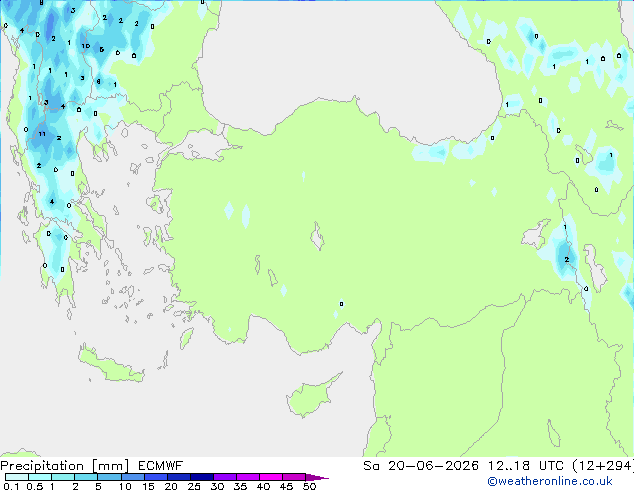Click the '35' legend scale value

point(240,486)
